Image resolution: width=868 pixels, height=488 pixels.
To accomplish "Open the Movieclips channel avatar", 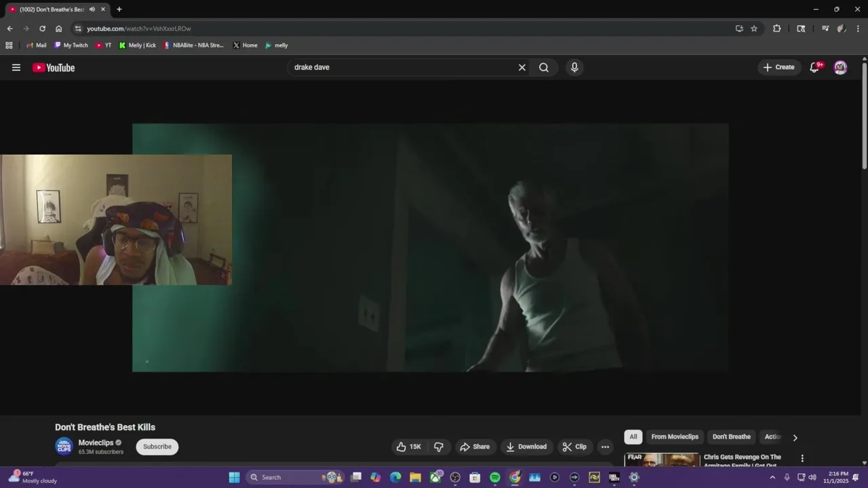I will pyautogui.click(x=64, y=446).
